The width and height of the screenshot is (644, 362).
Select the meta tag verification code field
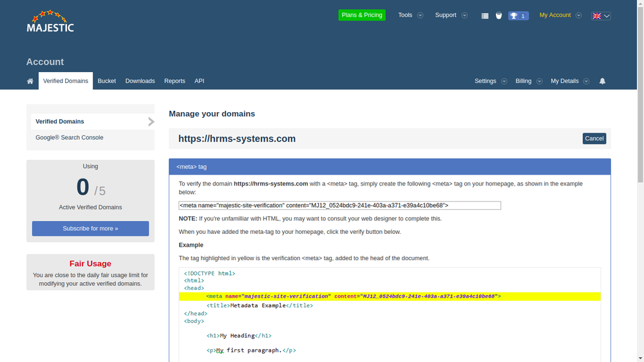339,205
